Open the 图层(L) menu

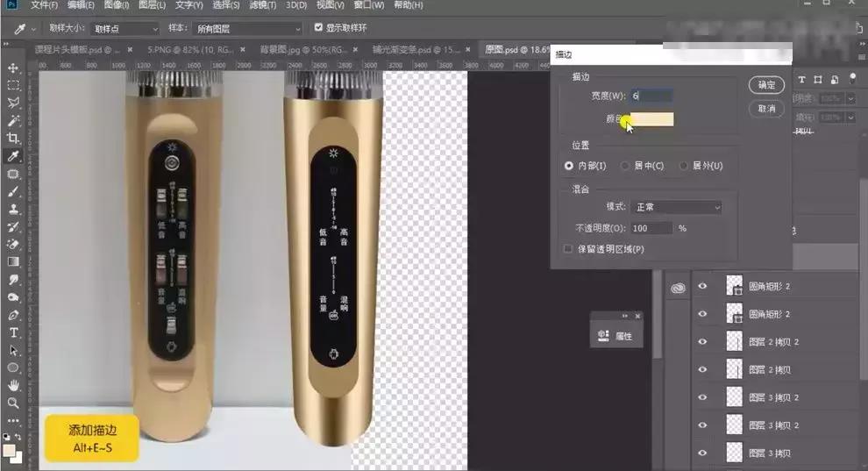[152, 5]
